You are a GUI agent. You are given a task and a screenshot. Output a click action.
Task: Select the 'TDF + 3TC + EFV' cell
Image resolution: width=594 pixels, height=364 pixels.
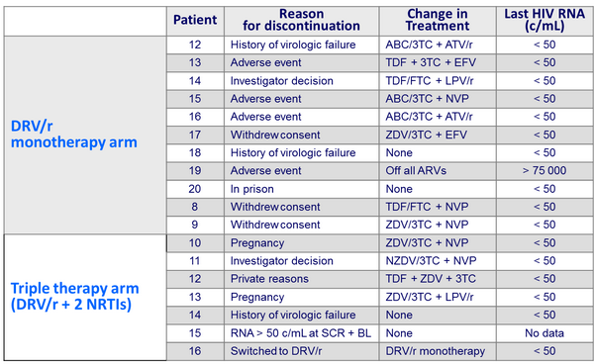[431, 62]
